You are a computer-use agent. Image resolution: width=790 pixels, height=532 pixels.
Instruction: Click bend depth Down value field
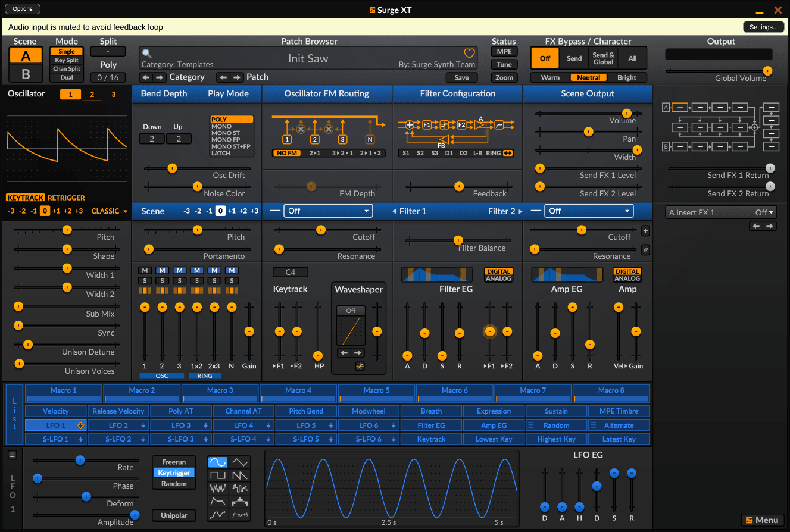[152, 139]
